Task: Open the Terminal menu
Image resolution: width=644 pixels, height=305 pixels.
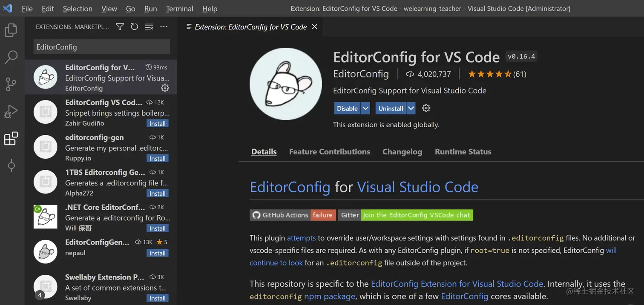Action: coord(179,9)
